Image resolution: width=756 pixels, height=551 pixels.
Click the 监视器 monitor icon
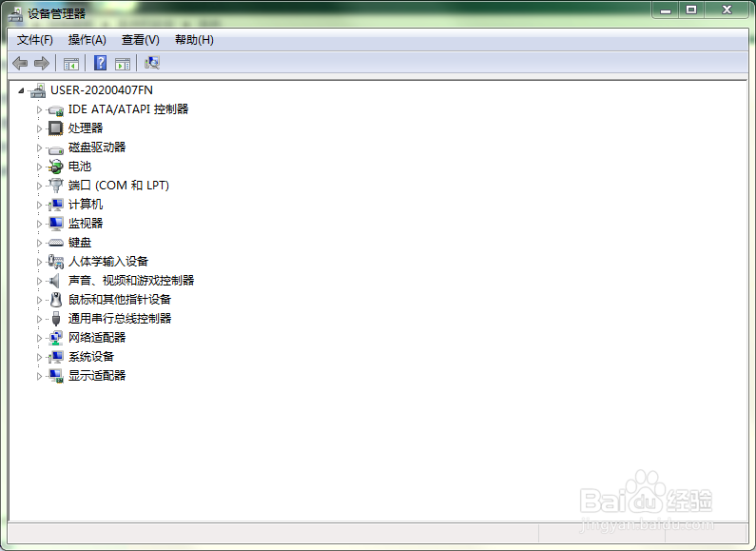[56, 224]
